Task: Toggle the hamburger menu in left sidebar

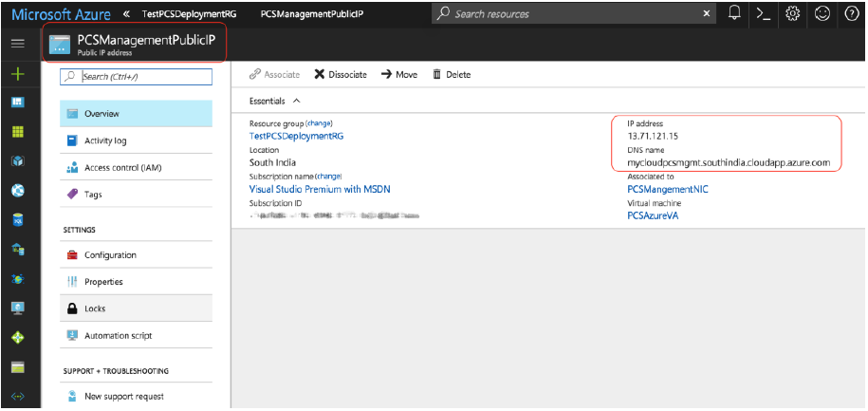Action: (x=18, y=44)
